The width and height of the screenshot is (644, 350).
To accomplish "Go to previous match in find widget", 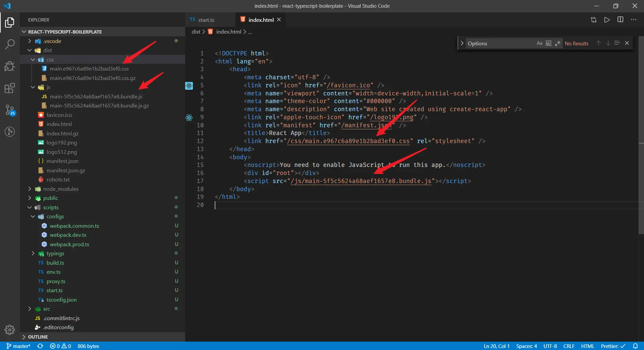I will click(x=598, y=43).
